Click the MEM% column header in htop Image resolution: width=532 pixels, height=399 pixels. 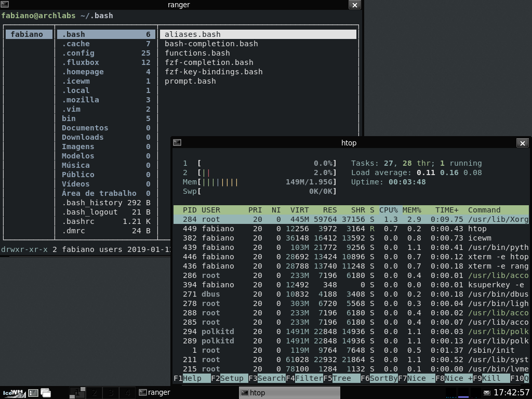(412, 210)
